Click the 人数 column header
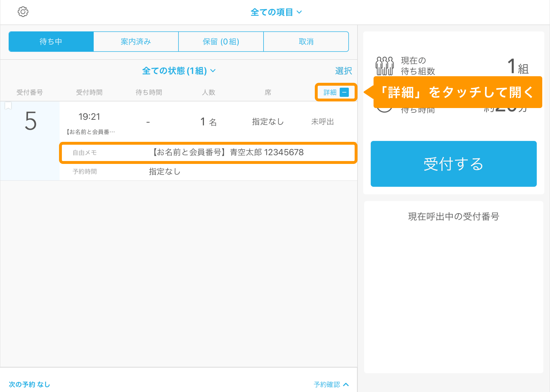 (x=209, y=92)
